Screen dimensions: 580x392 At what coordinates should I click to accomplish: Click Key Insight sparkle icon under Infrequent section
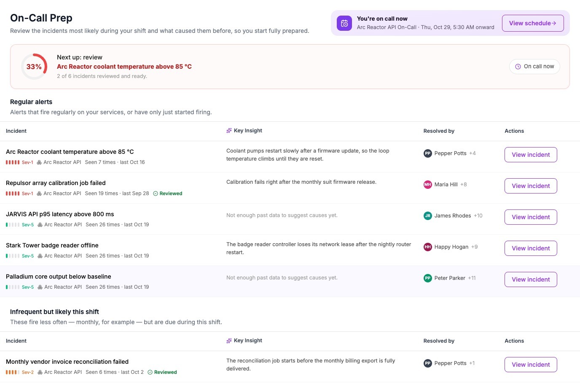(229, 341)
